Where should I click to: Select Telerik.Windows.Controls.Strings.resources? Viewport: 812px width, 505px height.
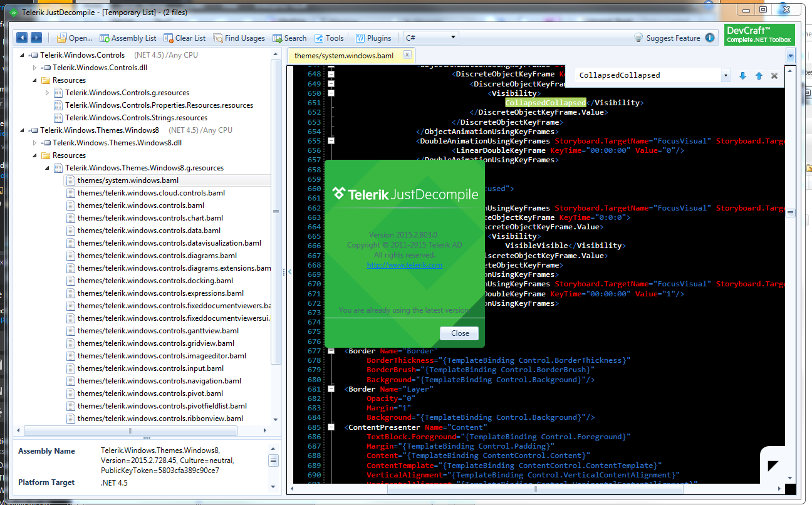tap(136, 118)
